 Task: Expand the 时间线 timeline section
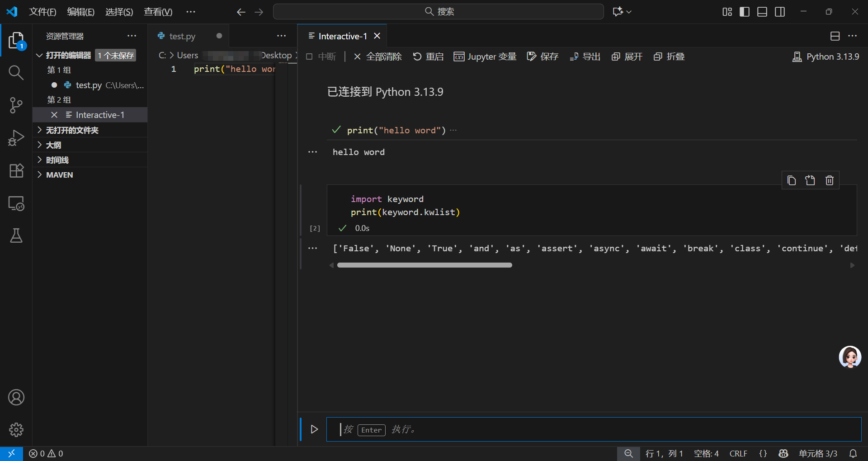click(57, 160)
